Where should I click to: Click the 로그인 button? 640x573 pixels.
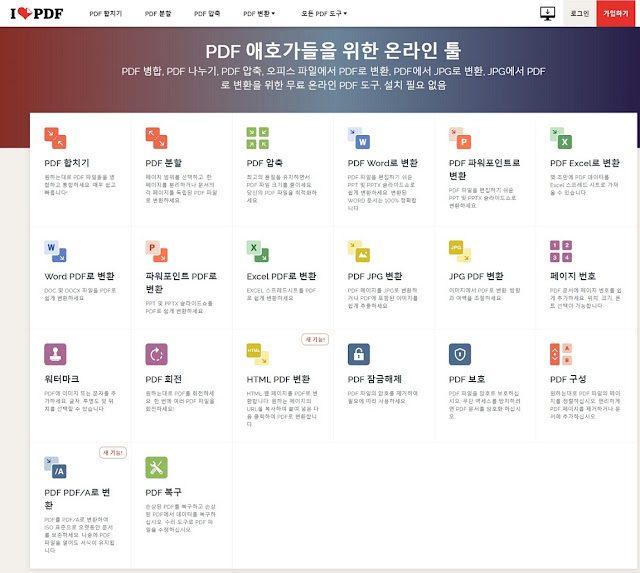[580, 13]
